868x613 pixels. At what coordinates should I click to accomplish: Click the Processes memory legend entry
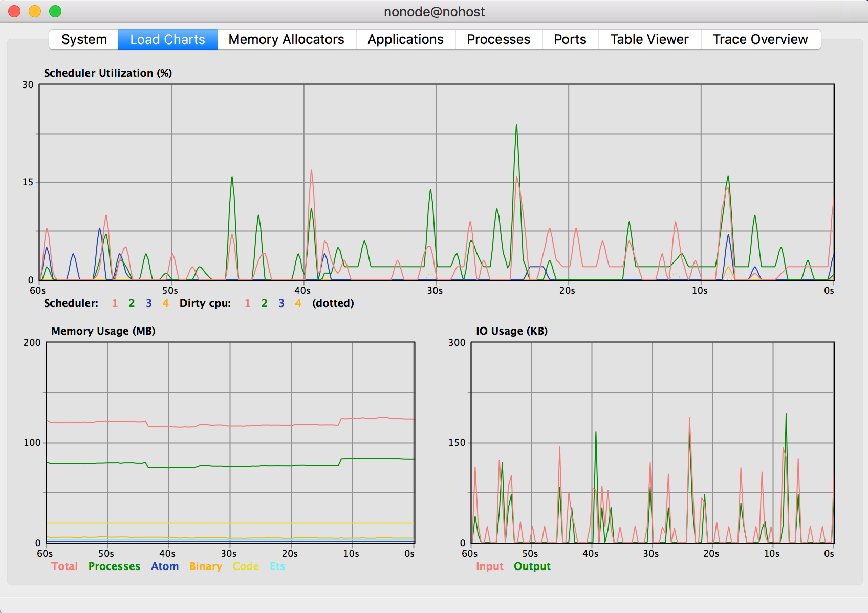click(x=114, y=566)
